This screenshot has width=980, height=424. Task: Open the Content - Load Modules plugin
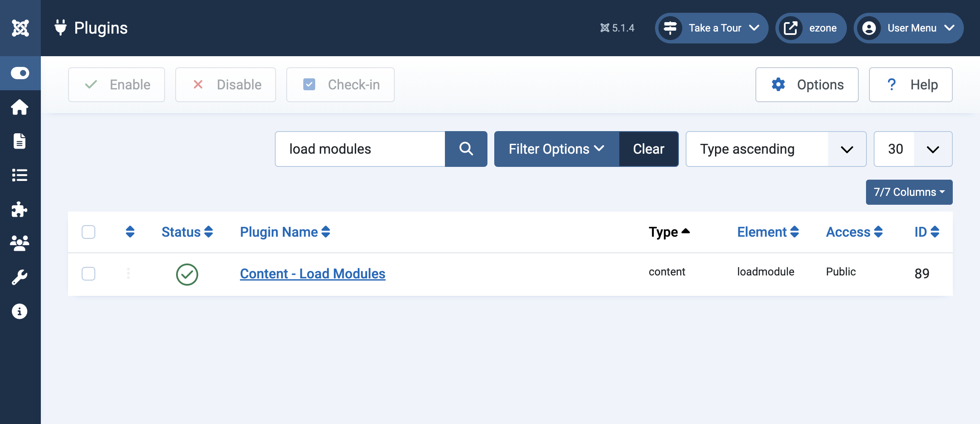312,274
